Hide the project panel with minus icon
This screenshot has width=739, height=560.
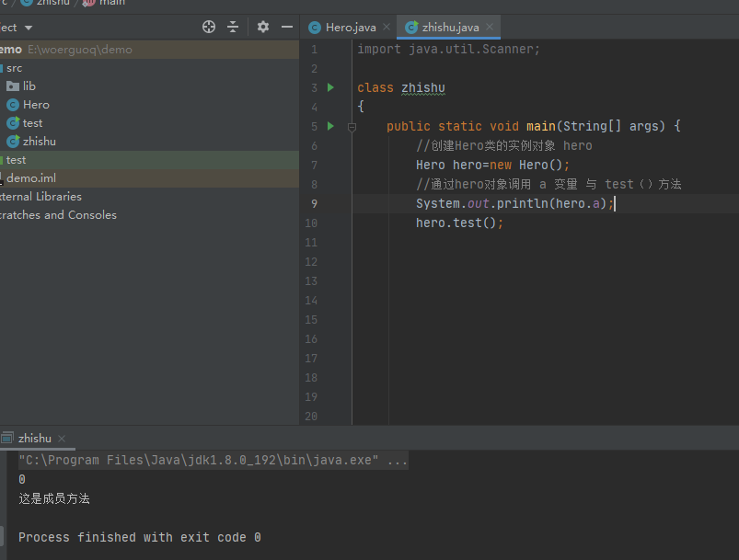[287, 27]
